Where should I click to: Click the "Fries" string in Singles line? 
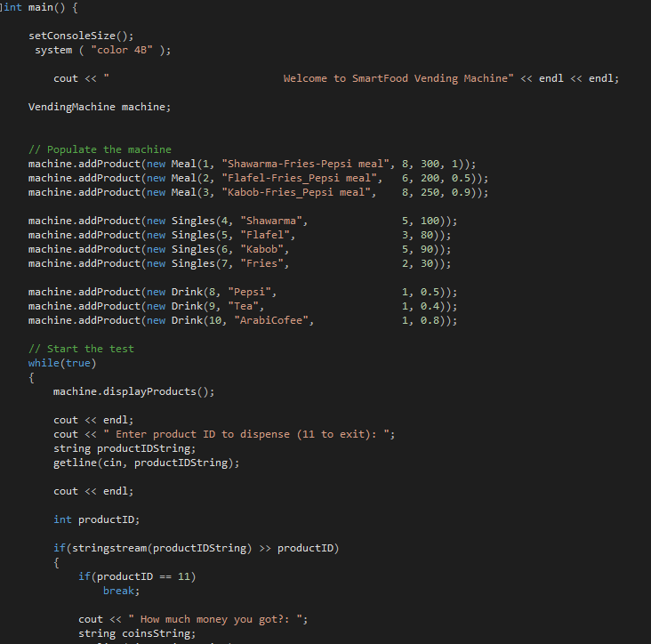coord(264,263)
